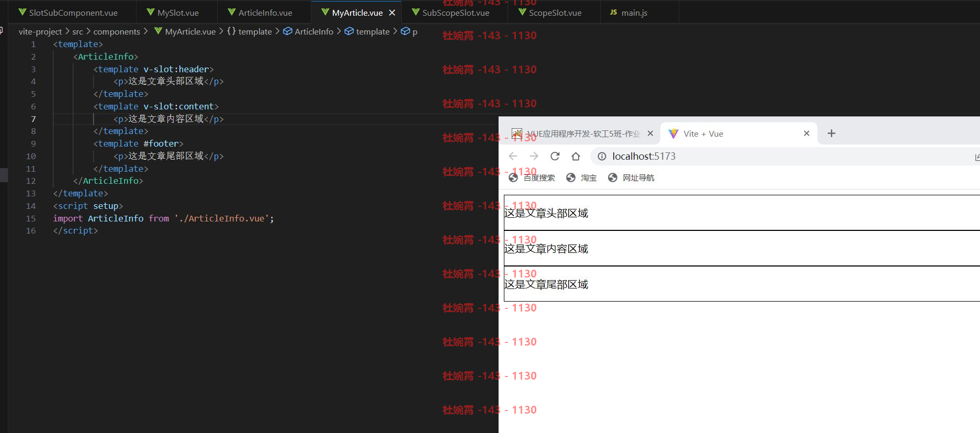Go to browser home page
Image resolution: width=980 pixels, height=433 pixels.
coord(576,156)
